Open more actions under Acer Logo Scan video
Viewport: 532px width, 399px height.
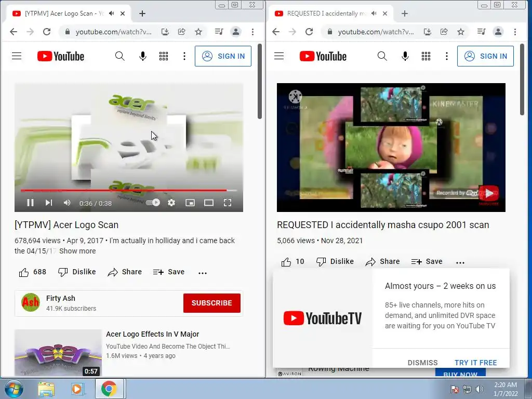click(203, 273)
